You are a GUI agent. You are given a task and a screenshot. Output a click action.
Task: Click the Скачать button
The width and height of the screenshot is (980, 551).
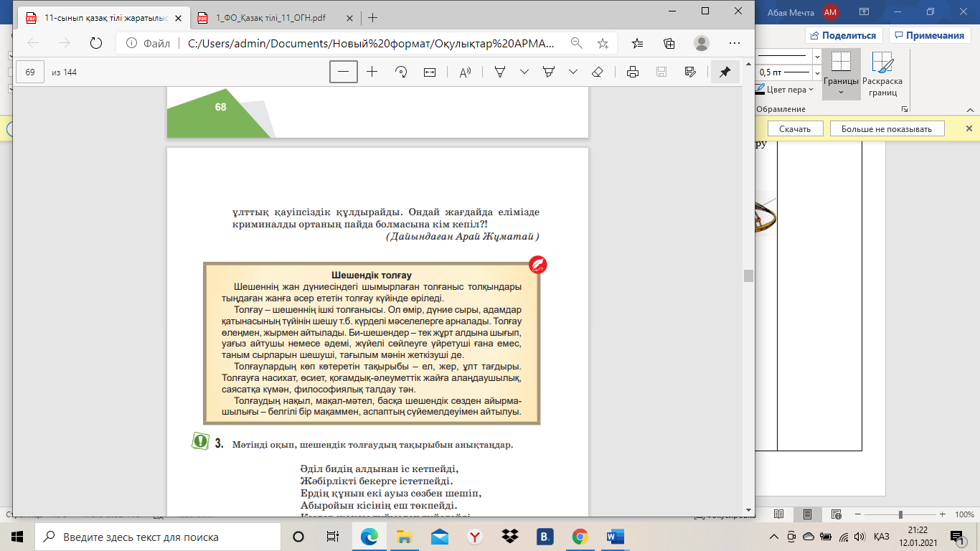(x=794, y=128)
